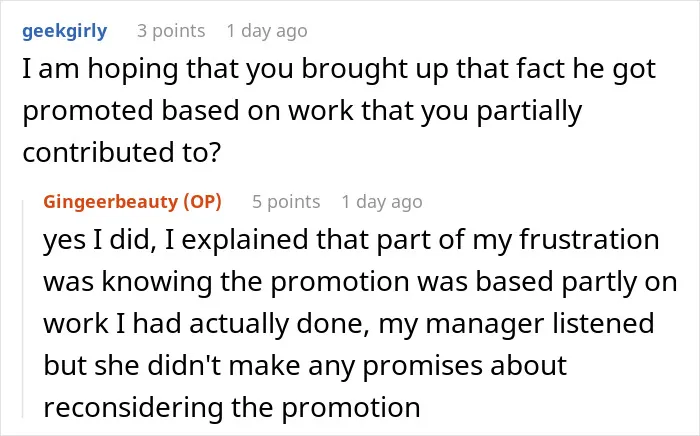
Task: Click the text "contributed to?"
Action: (x=122, y=152)
